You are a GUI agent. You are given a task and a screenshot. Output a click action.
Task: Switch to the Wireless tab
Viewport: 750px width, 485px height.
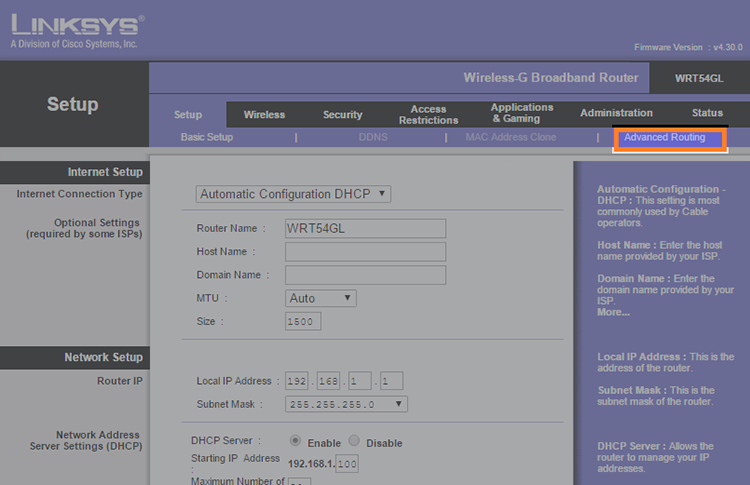tap(264, 115)
